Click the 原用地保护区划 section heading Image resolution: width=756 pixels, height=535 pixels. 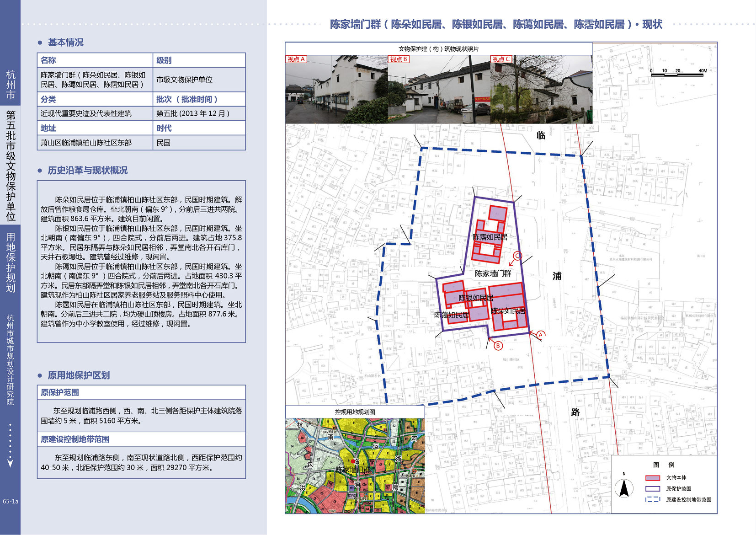pos(79,375)
